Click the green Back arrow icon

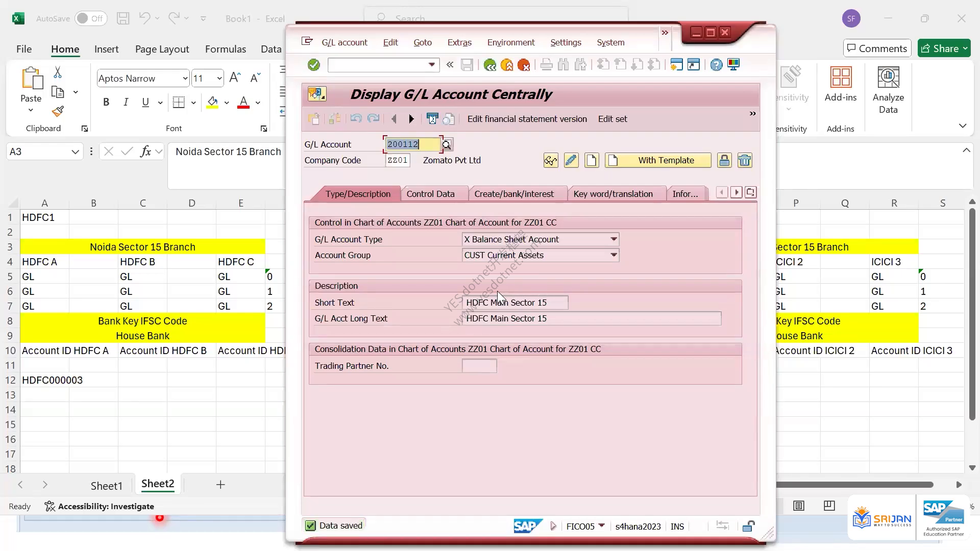click(490, 65)
